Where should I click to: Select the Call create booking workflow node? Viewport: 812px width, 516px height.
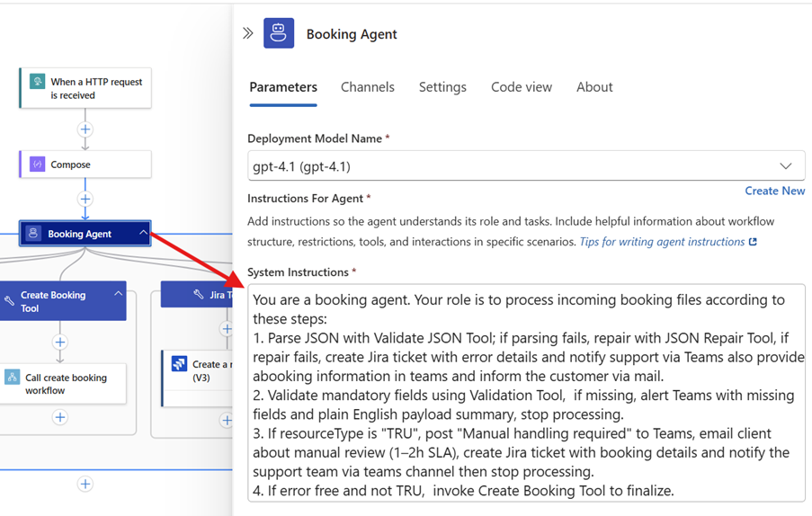click(x=63, y=384)
